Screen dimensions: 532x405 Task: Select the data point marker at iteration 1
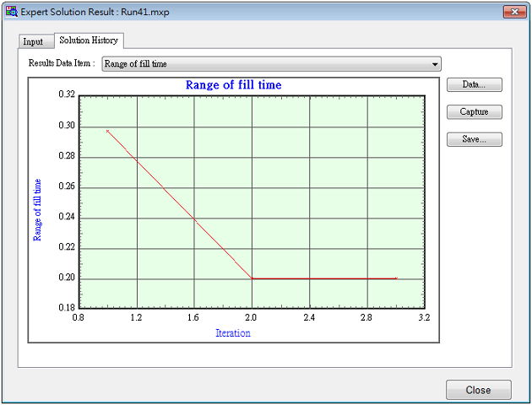108,131
